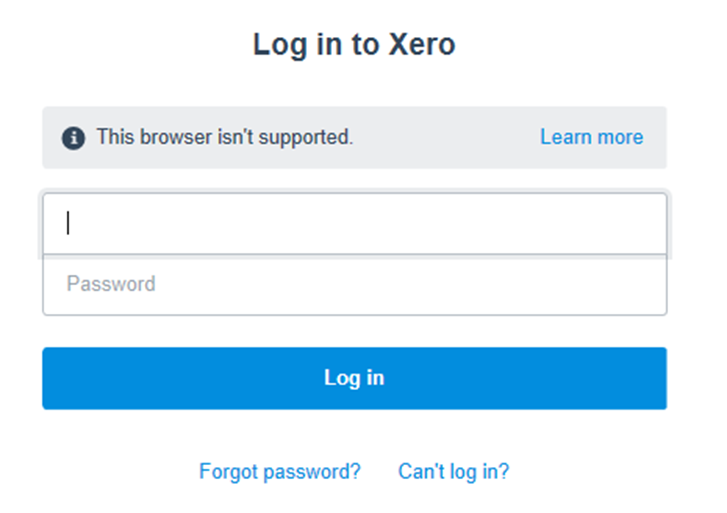Image resolution: width=727 pixels, height=513 pixels.
Task: Tap the circular information symbol
Action: tap(73, 138)
